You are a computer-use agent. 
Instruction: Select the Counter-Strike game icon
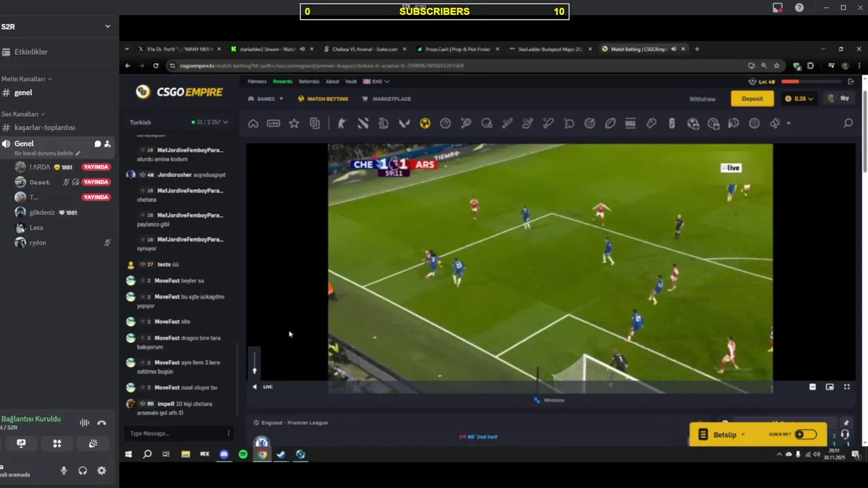[x=341, y=123]
